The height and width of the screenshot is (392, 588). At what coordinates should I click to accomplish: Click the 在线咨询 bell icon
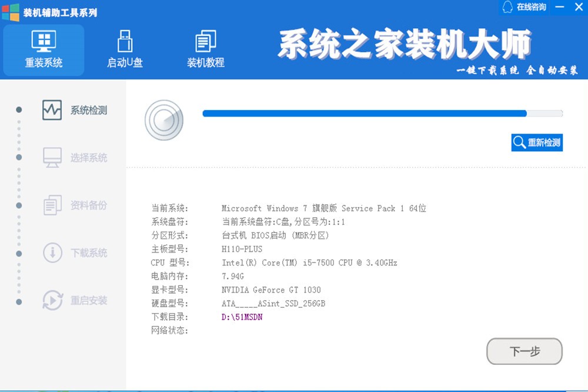coord(507,7)
